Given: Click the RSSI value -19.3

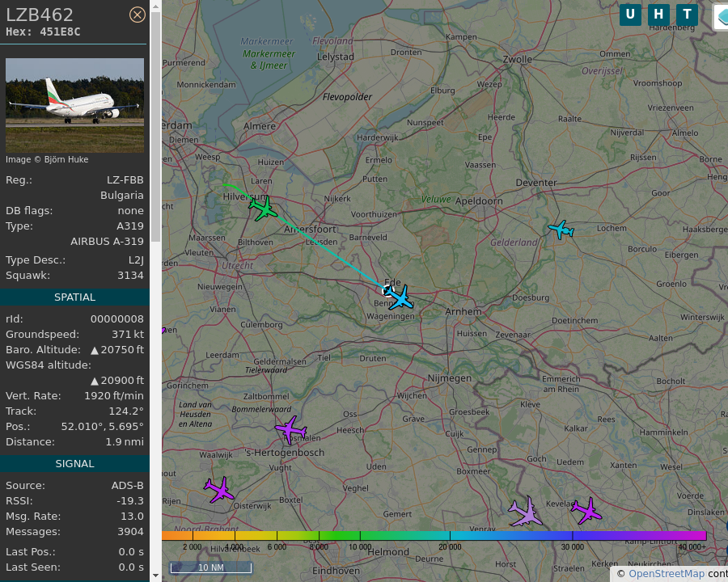Looking at the screenshot, I should click(x=130, y=501).
